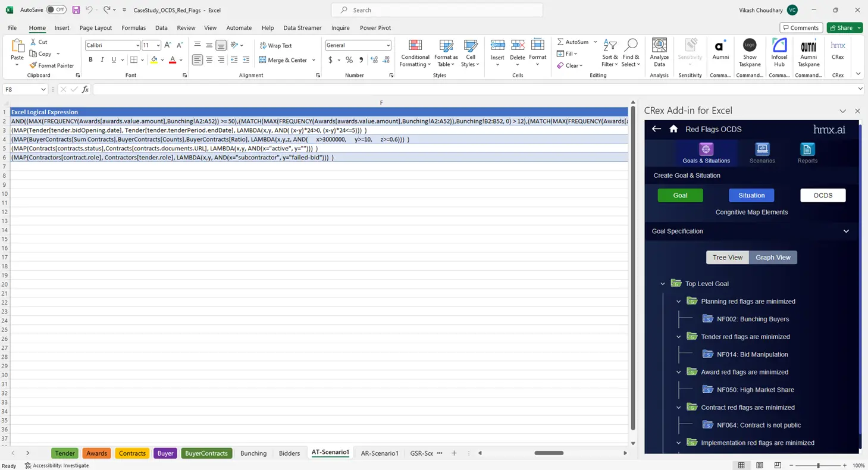This screenshot has height=470, width=868.
Task: Click the green Goal button
Action: click(680, 195)
